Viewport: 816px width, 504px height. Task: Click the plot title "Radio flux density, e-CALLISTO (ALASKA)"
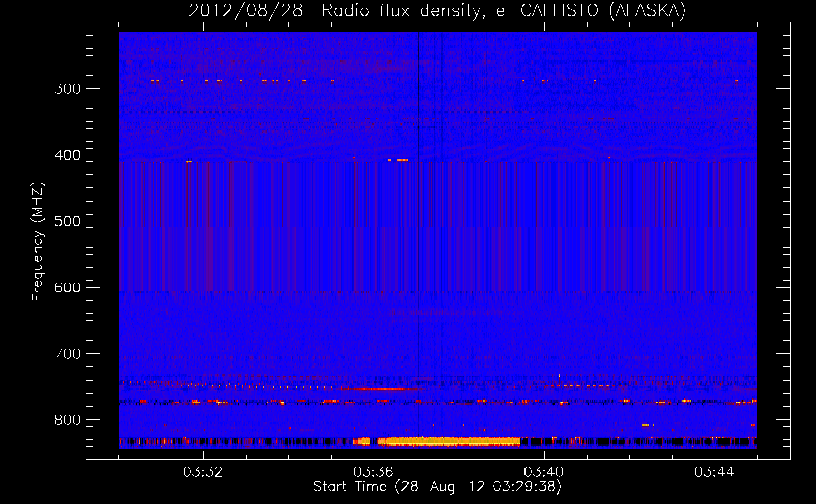point(503,10)
